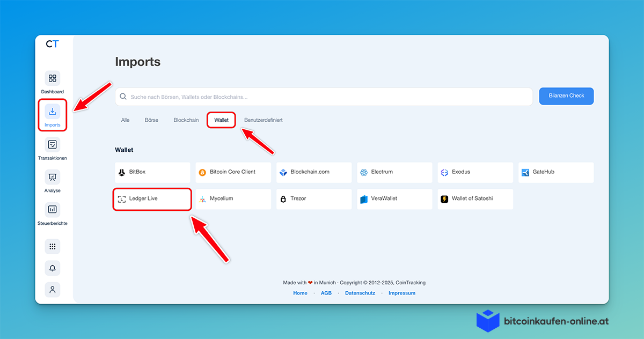The image size is (644, 339).
Task: Click the Trezor lock icon
Action: (x=283, y=199)
